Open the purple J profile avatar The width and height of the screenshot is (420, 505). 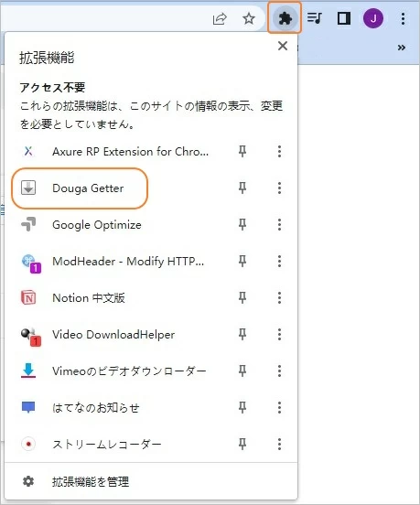pos(373,18)
